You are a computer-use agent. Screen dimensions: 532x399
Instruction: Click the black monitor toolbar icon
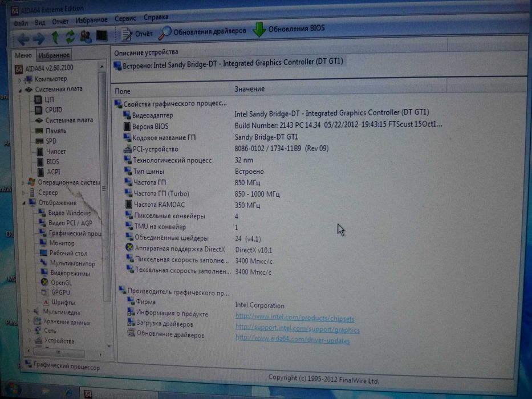pos(101,35)
